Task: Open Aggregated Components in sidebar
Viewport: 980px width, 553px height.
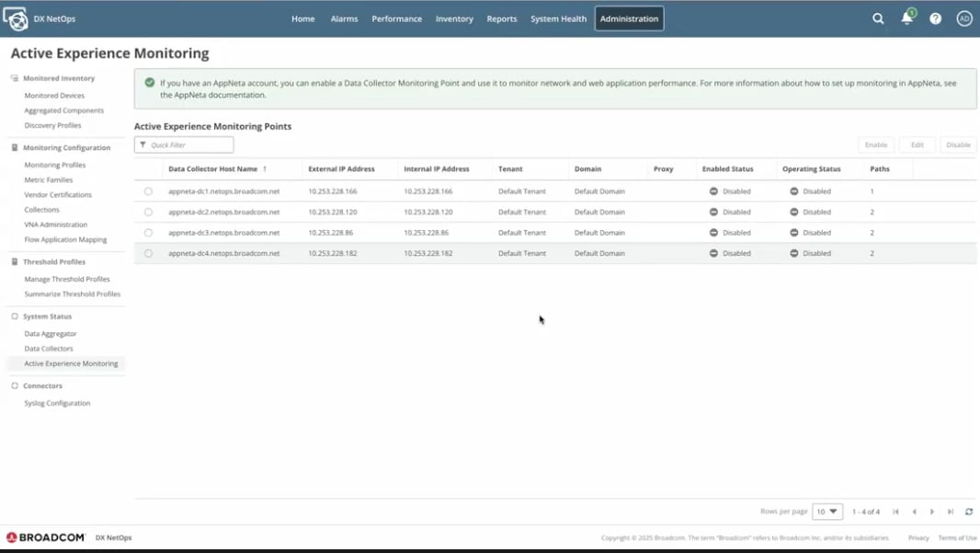Action: (63, 110)
